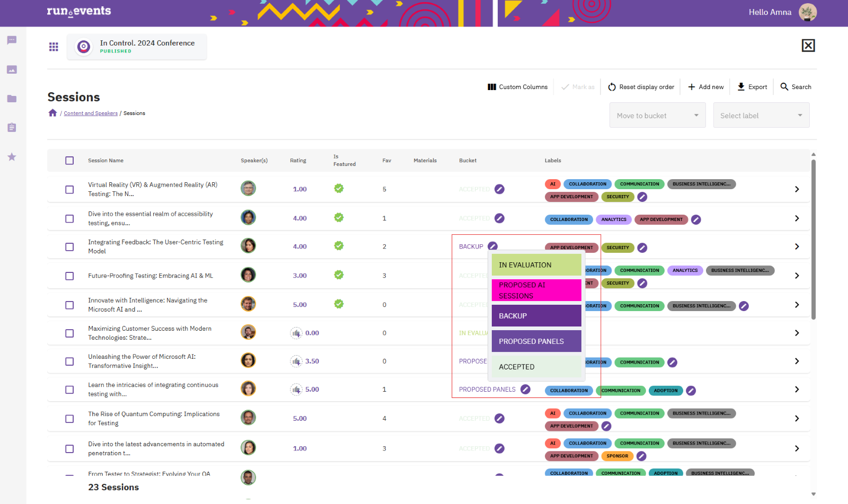The height and width of the screenshot is (504, 848).
Task: Open the favorites star sidebar icon
Action: [12, 157]
